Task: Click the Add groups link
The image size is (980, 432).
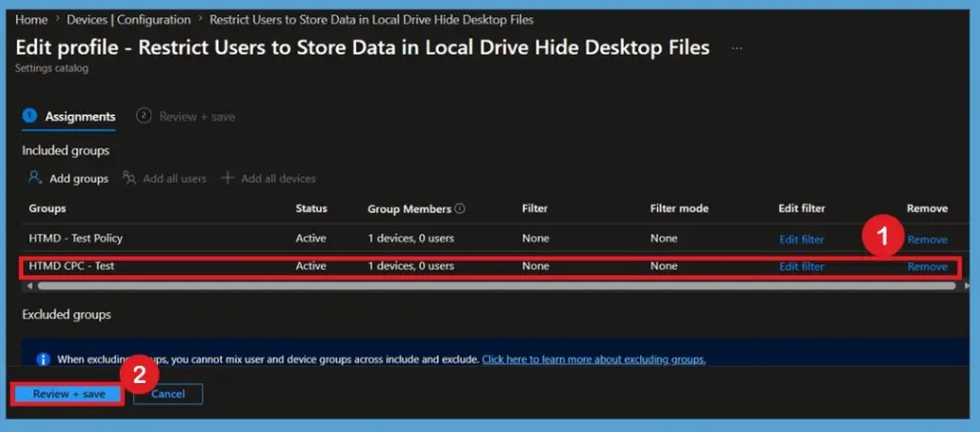Action: (78, 179)
